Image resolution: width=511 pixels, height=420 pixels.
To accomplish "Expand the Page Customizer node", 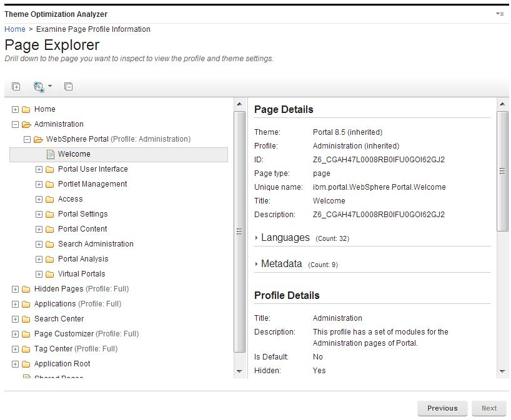I will (15, 334).
